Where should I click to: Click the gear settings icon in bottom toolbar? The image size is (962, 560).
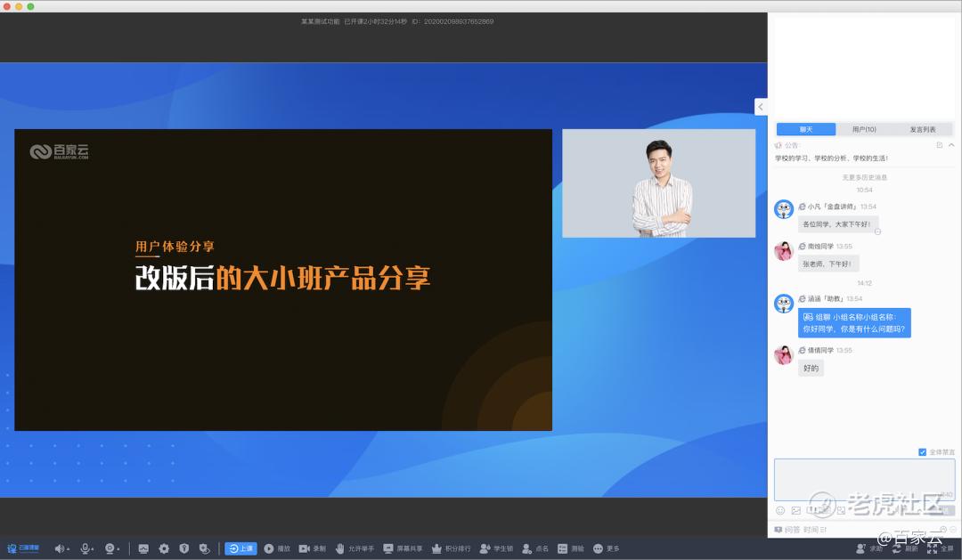click(164, 548)
